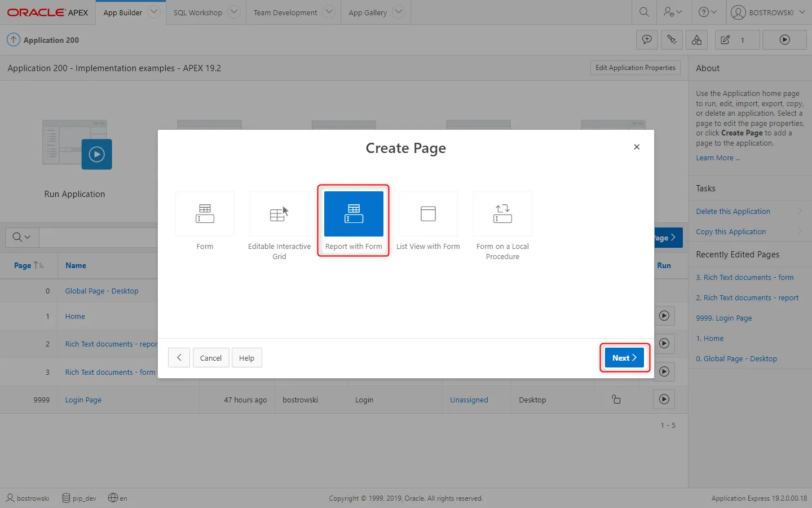Open the Shared Components toolbar icon
The width and height of the screenshot is (812, 508).
[697, 40]
